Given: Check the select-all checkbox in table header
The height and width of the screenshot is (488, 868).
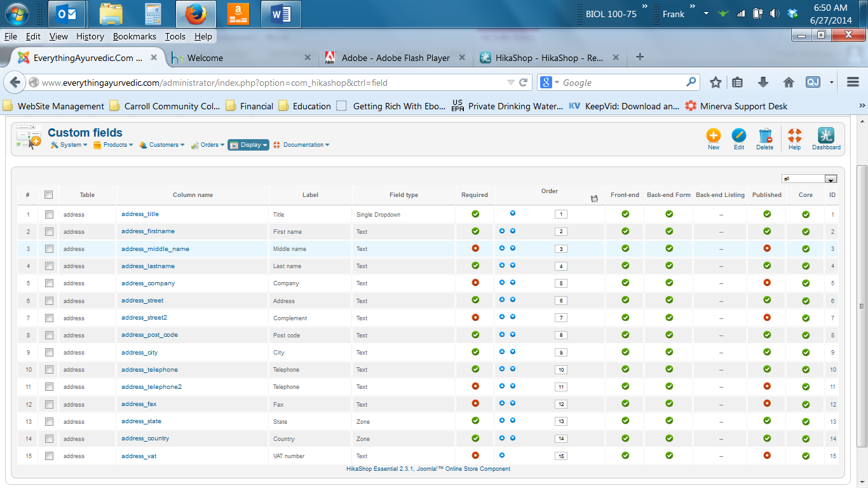Looking at the screenshot, I should [x=49, y=195].
